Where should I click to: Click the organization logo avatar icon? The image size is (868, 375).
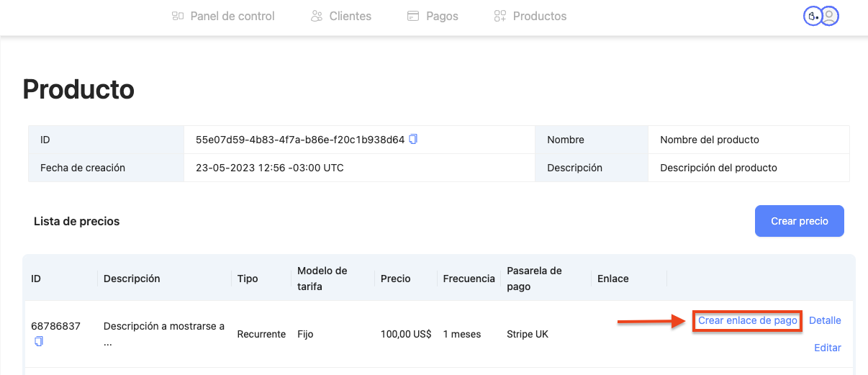pyautogui.click(x=812, y=16)
